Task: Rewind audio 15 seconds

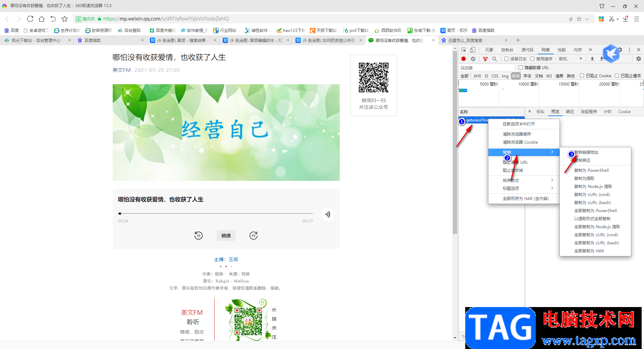Action: [x=199, y=236]
